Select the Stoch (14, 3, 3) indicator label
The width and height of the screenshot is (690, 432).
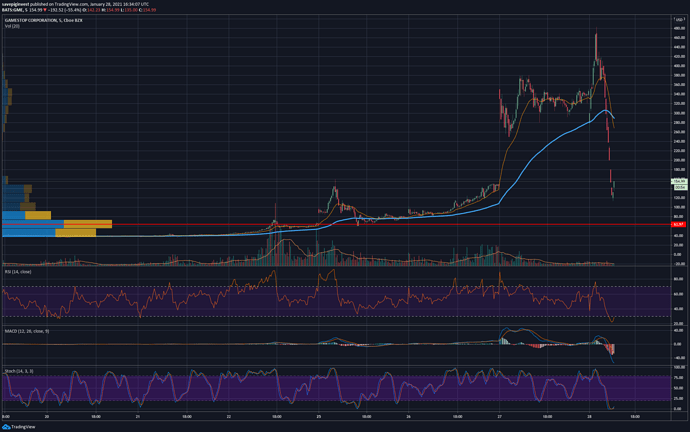(19, 371)
